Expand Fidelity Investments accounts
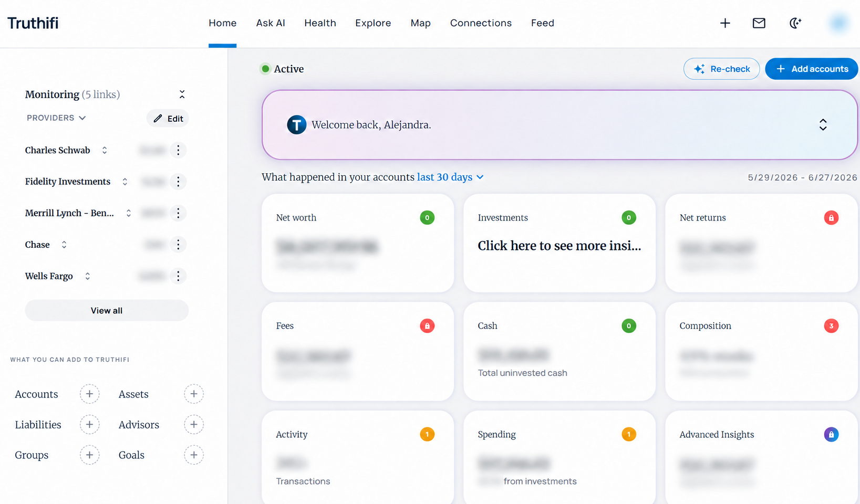 coord(125,182)
